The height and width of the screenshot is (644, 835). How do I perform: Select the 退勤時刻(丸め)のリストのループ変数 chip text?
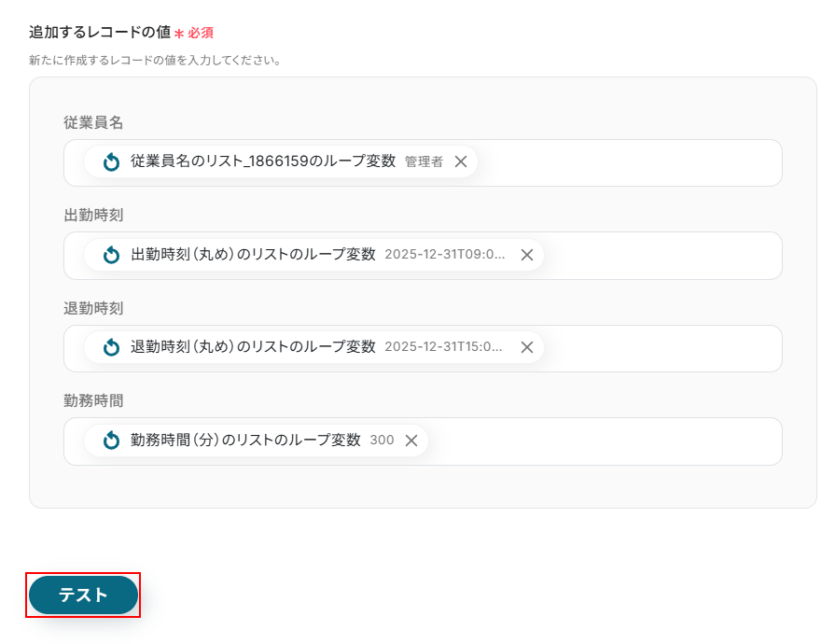coord(254,347)
